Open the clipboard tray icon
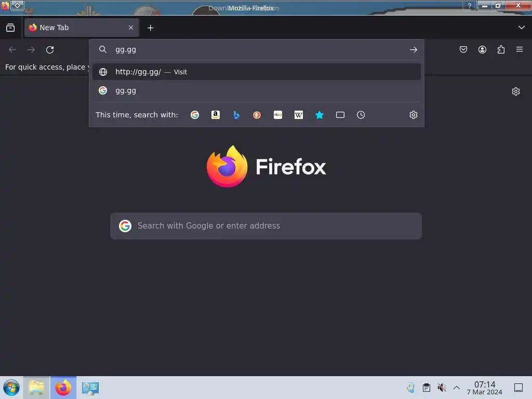This screenshot has height=399, width=532. pos(427,388)
